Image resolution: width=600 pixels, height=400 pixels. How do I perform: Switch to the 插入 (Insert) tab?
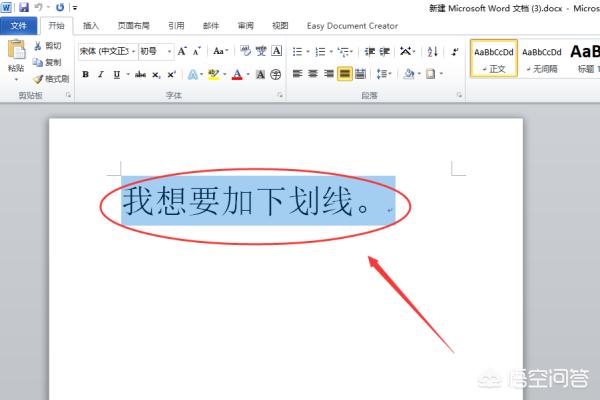91,26
